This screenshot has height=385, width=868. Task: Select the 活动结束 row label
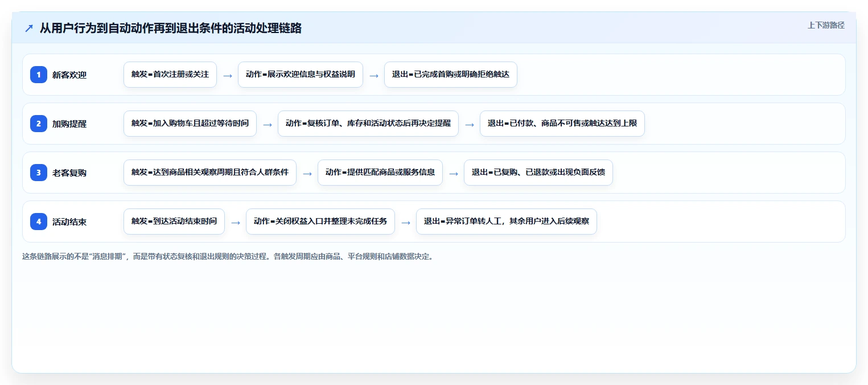click(69, 222)
